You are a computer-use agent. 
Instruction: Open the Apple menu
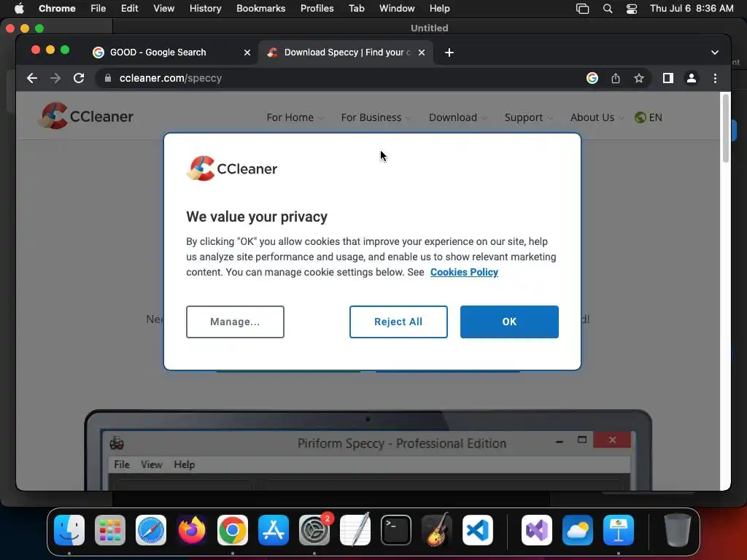coord(19,8)
